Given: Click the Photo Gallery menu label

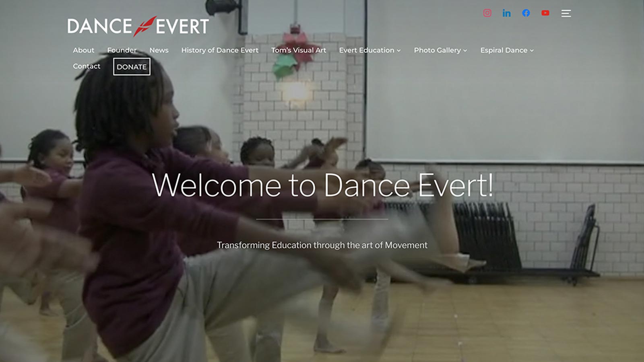Looking at the screenshot, I should (x=437, y=50).
